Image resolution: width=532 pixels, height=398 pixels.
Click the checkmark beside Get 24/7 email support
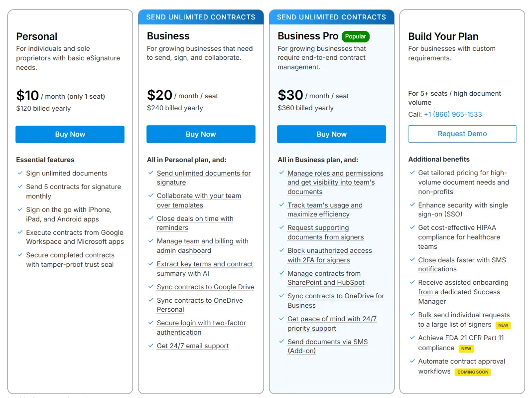click(x=150, y=346)
